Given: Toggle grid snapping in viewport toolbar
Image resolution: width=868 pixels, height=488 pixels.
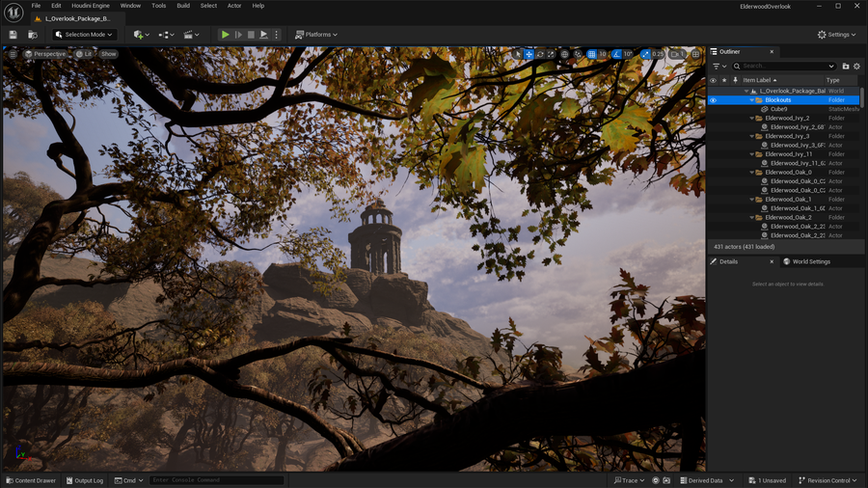Looking at the screenshot, I should [x=591, y=54].
